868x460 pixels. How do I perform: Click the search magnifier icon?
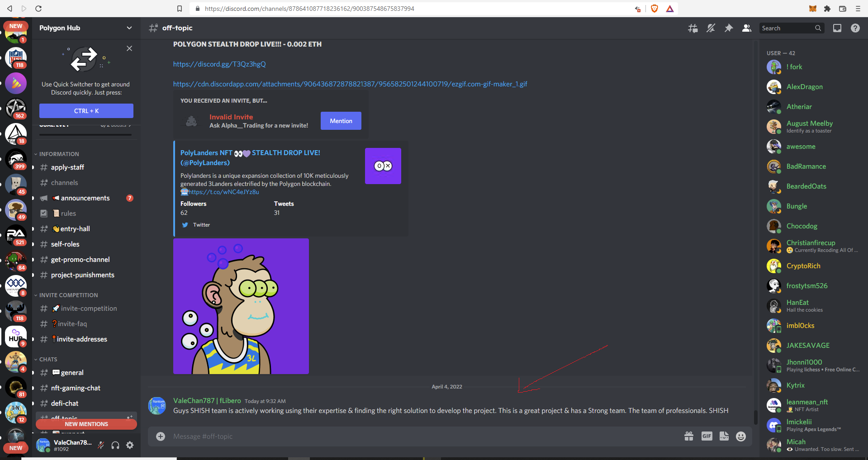click(818, 28)
